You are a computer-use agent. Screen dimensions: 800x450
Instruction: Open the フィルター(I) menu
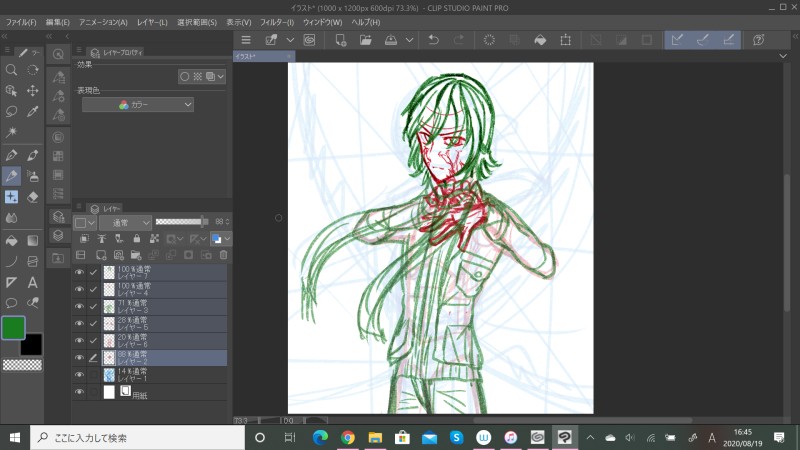(x=275, y=21)
